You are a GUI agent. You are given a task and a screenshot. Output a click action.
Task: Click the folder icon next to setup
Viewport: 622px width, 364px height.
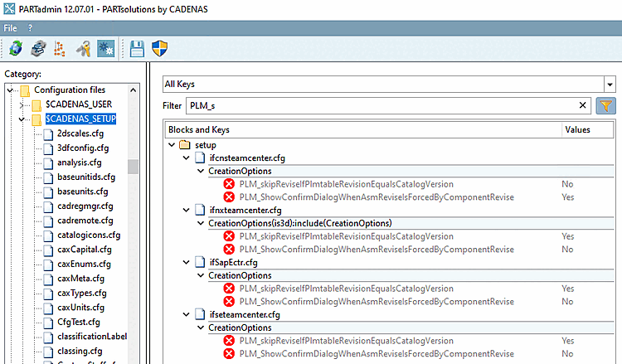pos(184,145)
